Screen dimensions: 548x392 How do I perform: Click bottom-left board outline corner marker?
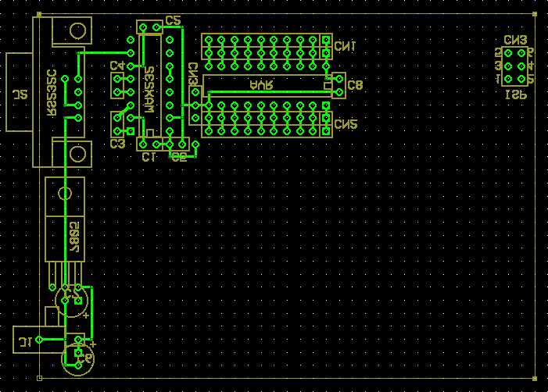(x=39, y=378)
